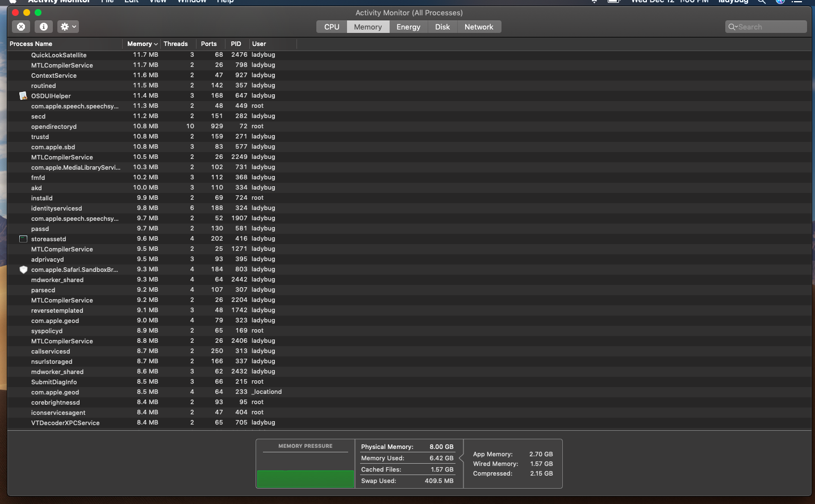
Task: Select the secd process
Action: [x=409, y=116]
